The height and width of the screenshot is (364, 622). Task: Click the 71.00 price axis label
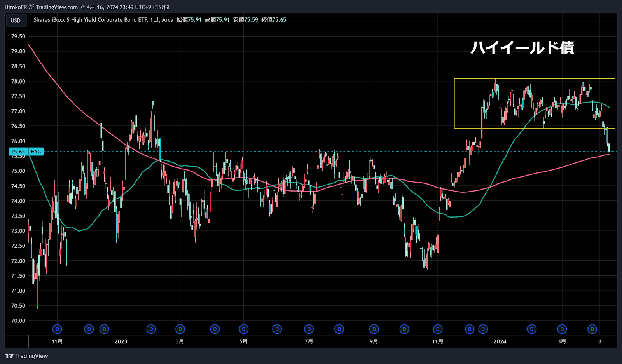click(x=18, y=291)
